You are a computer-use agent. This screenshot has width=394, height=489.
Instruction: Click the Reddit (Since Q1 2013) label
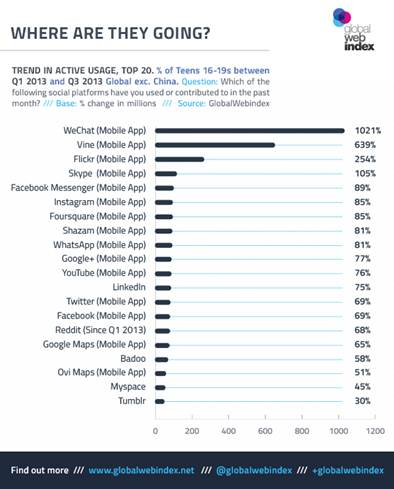(100, 330)
